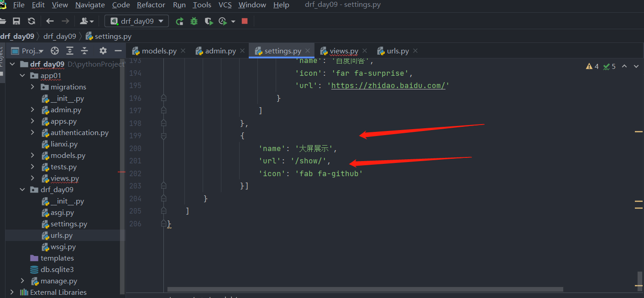
Task: Close the settings.py tab
Action: [308, 51]
